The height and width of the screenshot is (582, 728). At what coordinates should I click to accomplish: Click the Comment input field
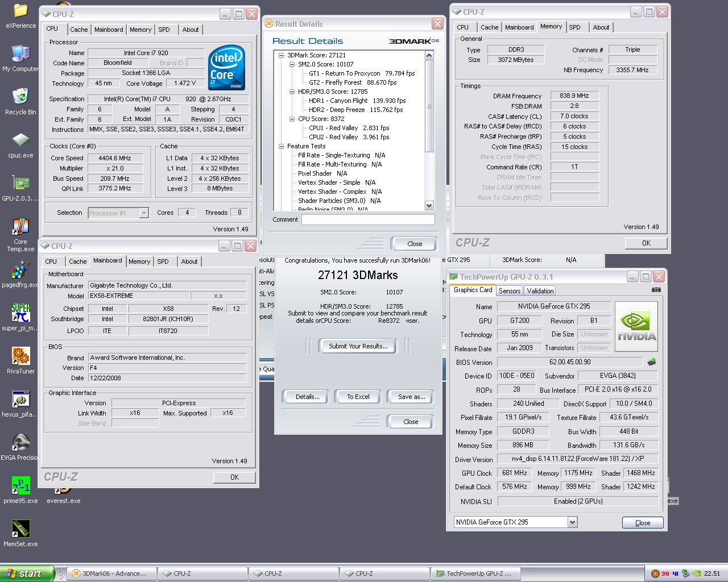(x=368, y=219)
